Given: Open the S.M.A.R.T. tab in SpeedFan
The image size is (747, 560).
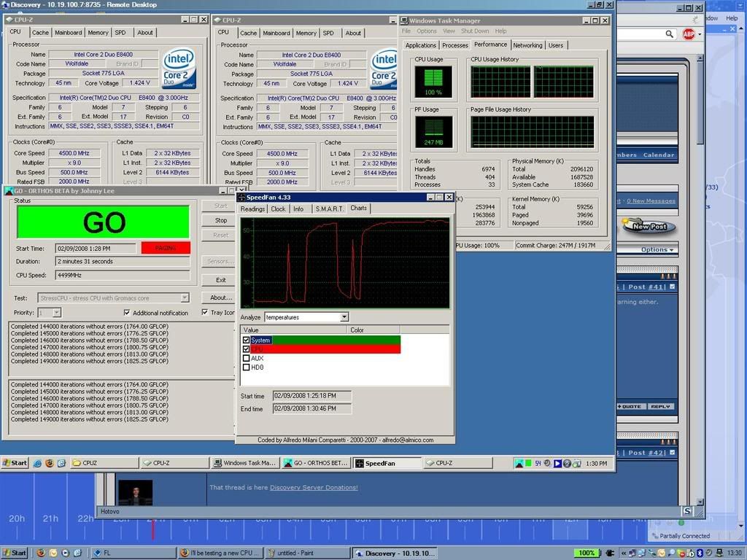Looking at the screenshot, I should [328, 209].
